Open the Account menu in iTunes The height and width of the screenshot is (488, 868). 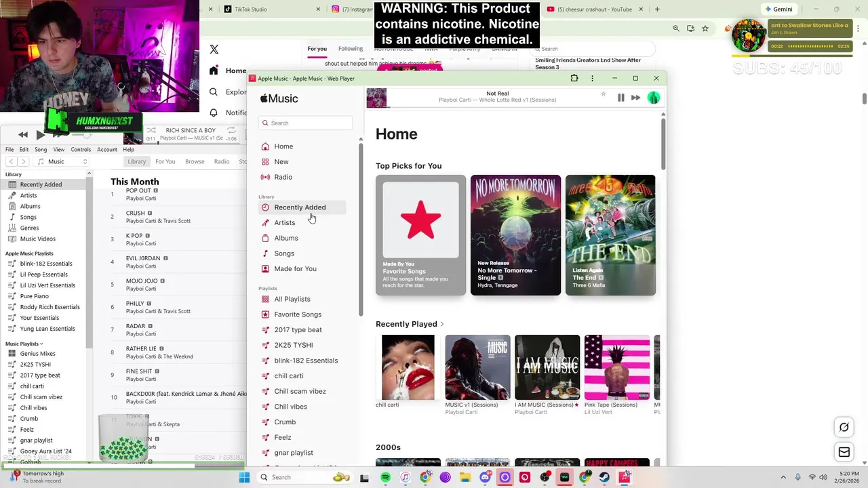pyautogui.click(x=107, y=150)
